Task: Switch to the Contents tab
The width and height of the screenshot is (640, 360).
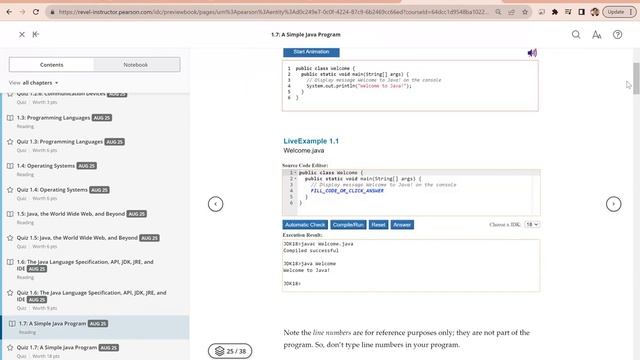Action: (x=52, y=64)
